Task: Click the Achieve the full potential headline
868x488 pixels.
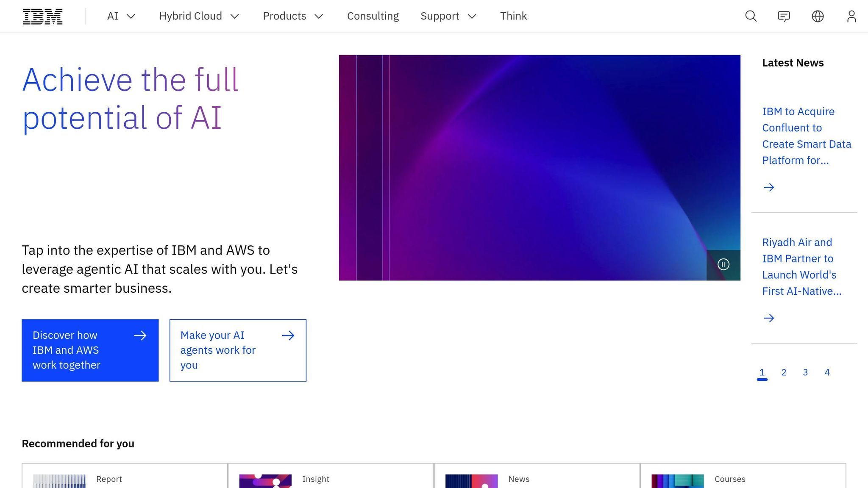Action: pyautogui.click(x=131, y=99)
